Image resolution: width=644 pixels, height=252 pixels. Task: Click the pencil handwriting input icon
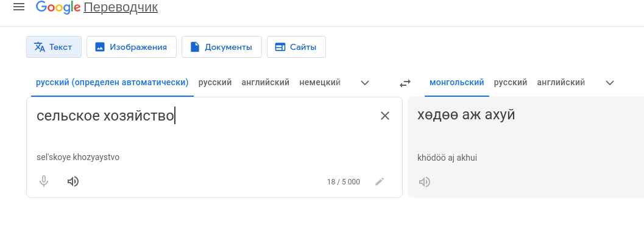pos(380,181)
